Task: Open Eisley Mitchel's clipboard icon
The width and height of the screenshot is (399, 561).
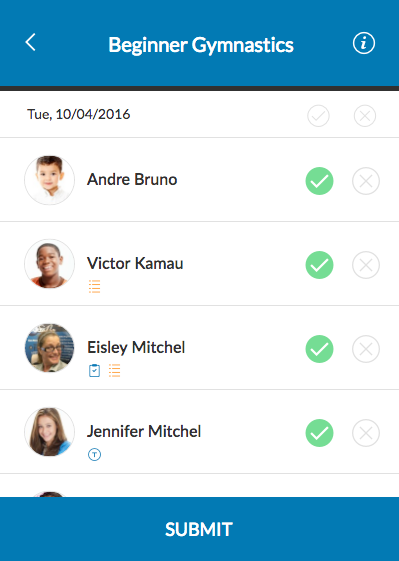Action: pos(94,371)
